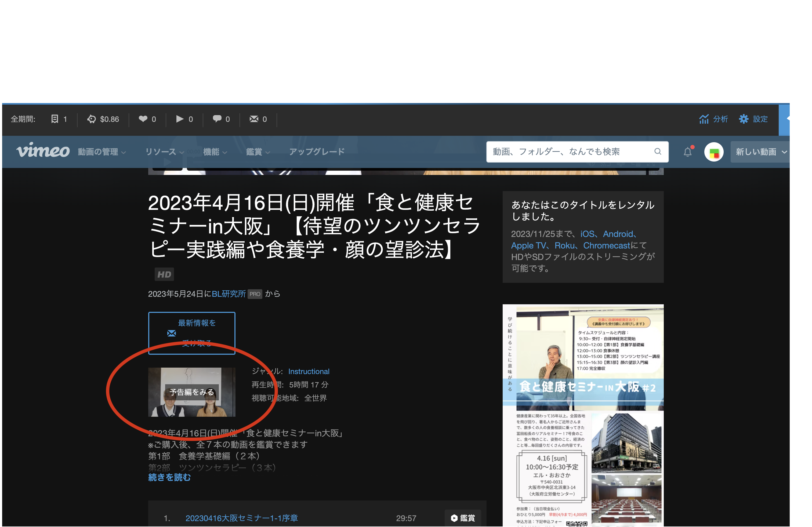Image resolution: width=812 pixels, height=527 pixels.
Task: Click the 再生時間 5時間 17 分 text
Action: 290,385
